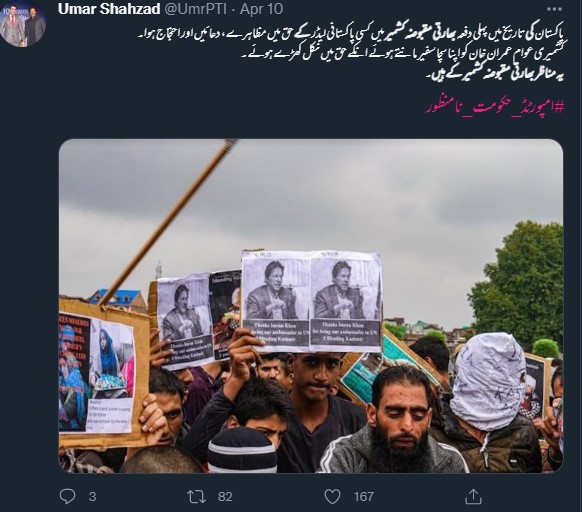Image resolution: width=582 pixels, height=512 pixels.
Task: Click the second line of Urdu tweet text
Action: pyautogui.click(x=402, y=55)
